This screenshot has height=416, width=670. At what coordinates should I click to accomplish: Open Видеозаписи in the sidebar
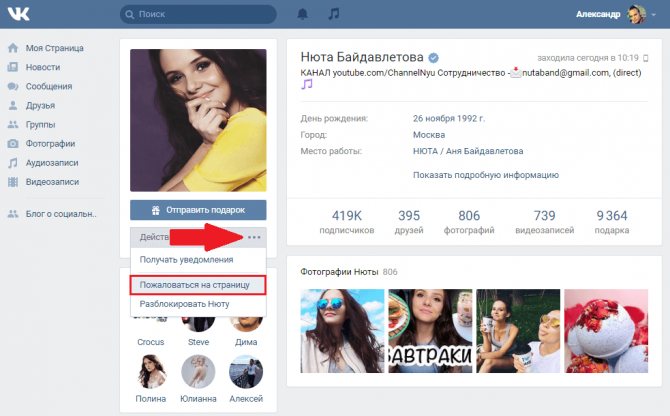(52, 182)
